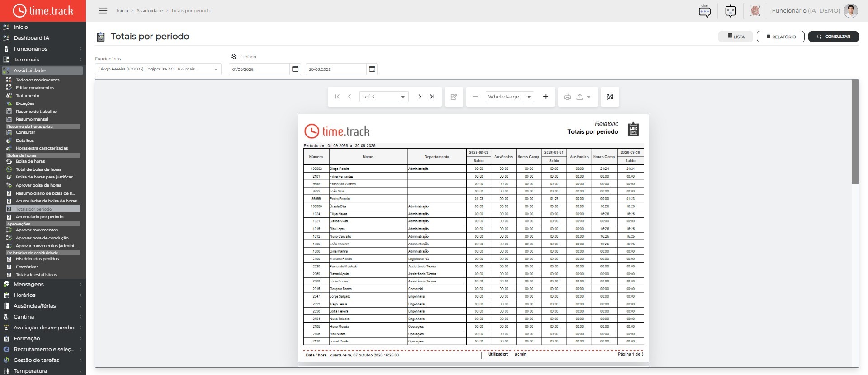Open the page number dropdown
Screen dimensions: 868x375
[x=403, y=97]
